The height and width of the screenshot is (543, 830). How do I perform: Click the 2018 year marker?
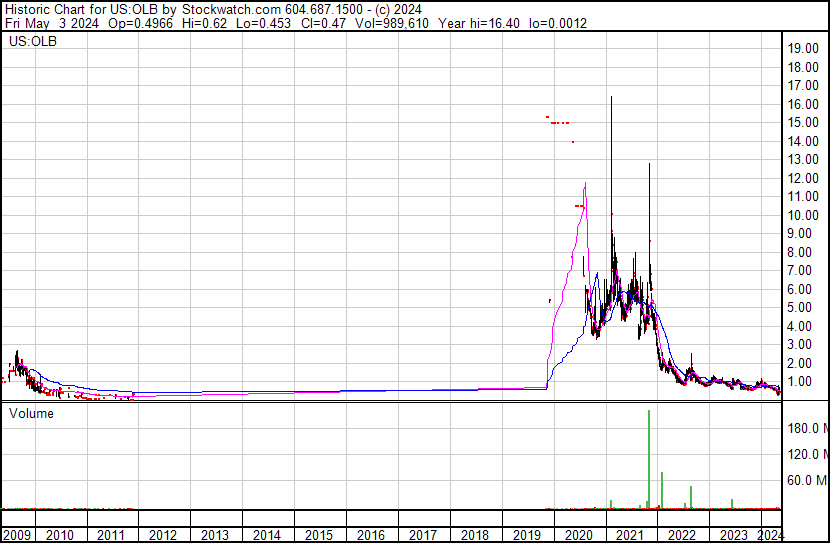click(x=474, y=535)
